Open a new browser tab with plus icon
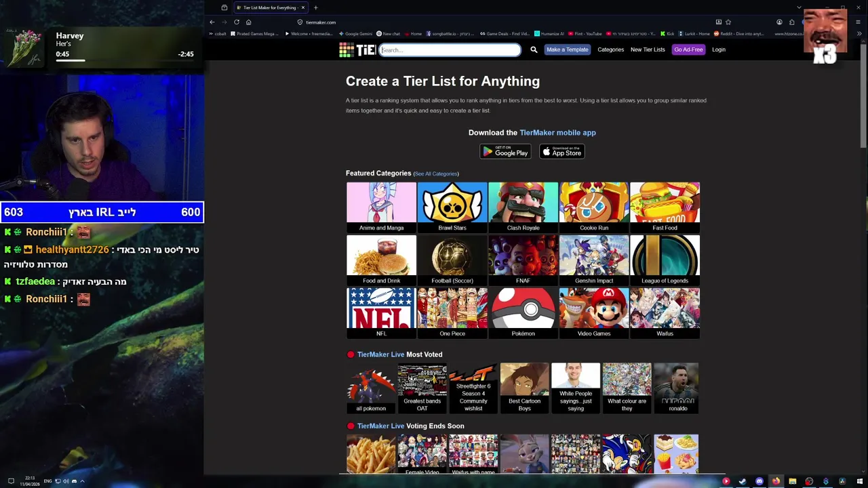868x488 pixels. coord(315,7)
